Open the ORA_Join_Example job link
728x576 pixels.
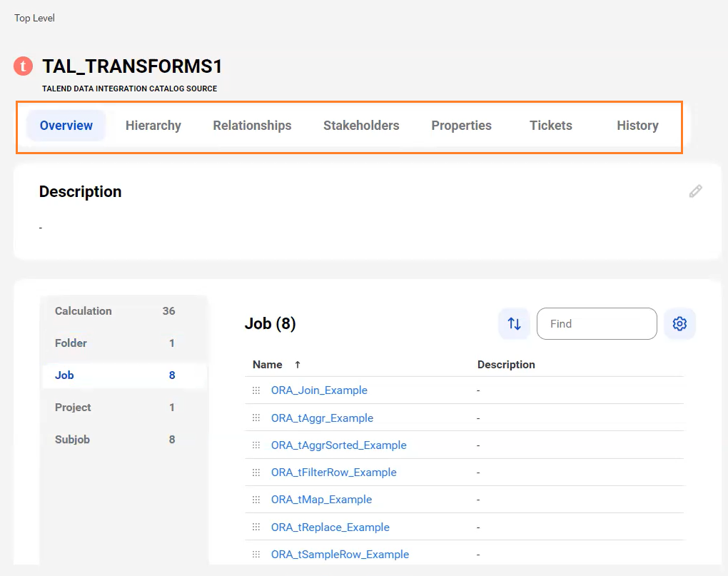[x=319, y=390]
